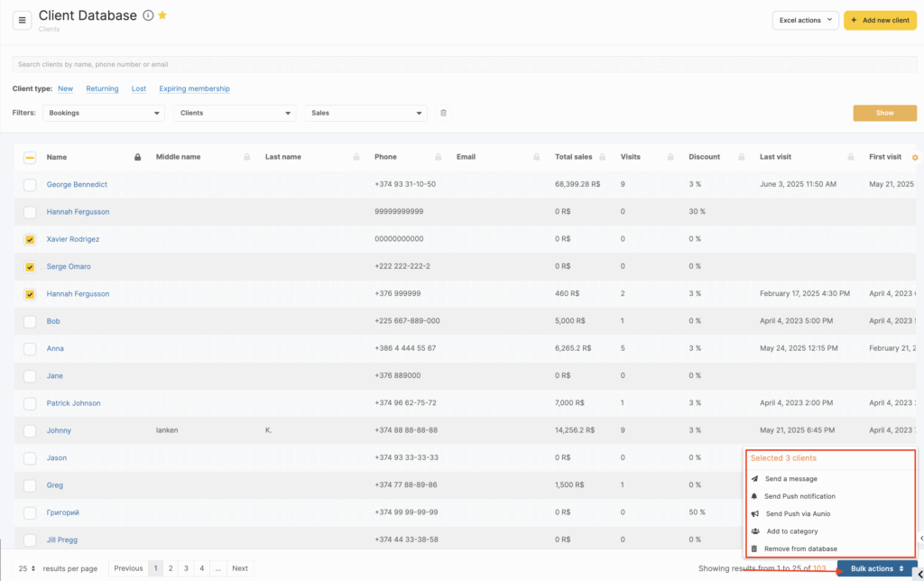The width and height of the screenshot is (924, 581).
Task: Check the Bob row checkbox
Action: point(30,322)
